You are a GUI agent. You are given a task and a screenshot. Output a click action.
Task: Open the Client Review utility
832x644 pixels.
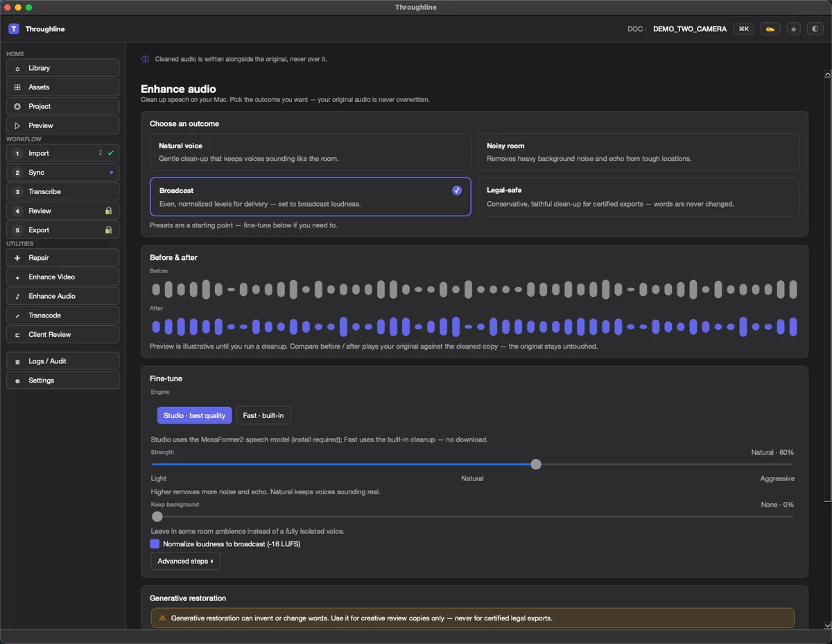pyautogui.click(x=62, y=334)
